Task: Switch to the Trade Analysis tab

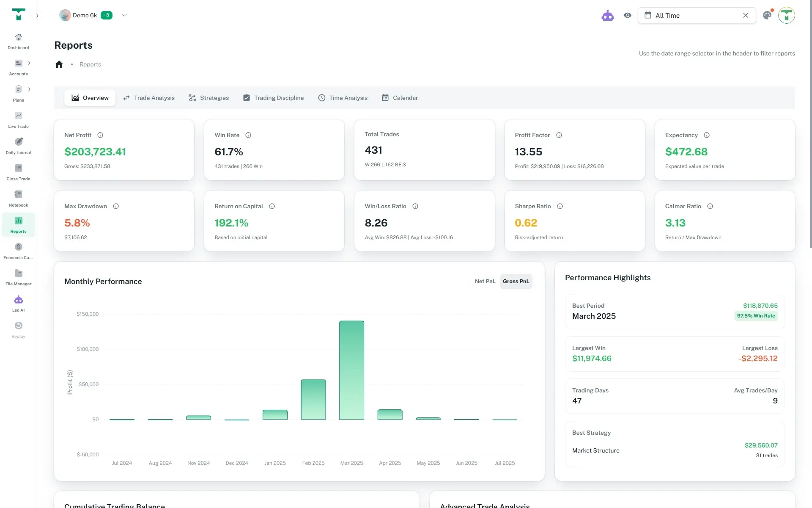Action: coord(149,98)
